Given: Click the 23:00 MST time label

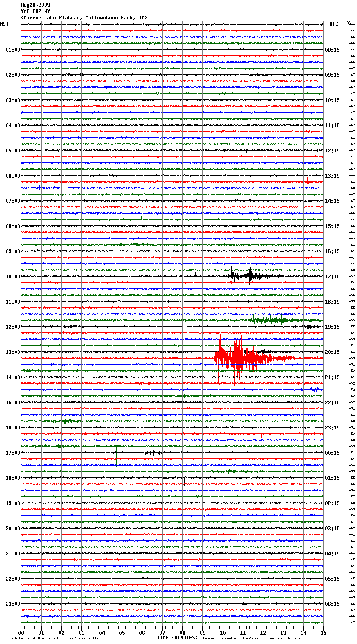Looking at the screenshot, I should click(x=13, y=604).
